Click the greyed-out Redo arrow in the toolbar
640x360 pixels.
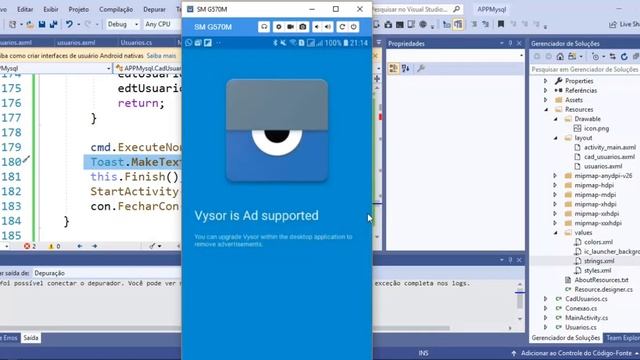point(88,24)
